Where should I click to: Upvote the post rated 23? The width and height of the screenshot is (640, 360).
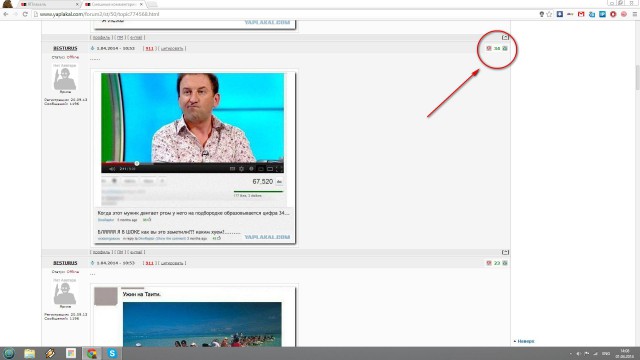click(505, 263)
